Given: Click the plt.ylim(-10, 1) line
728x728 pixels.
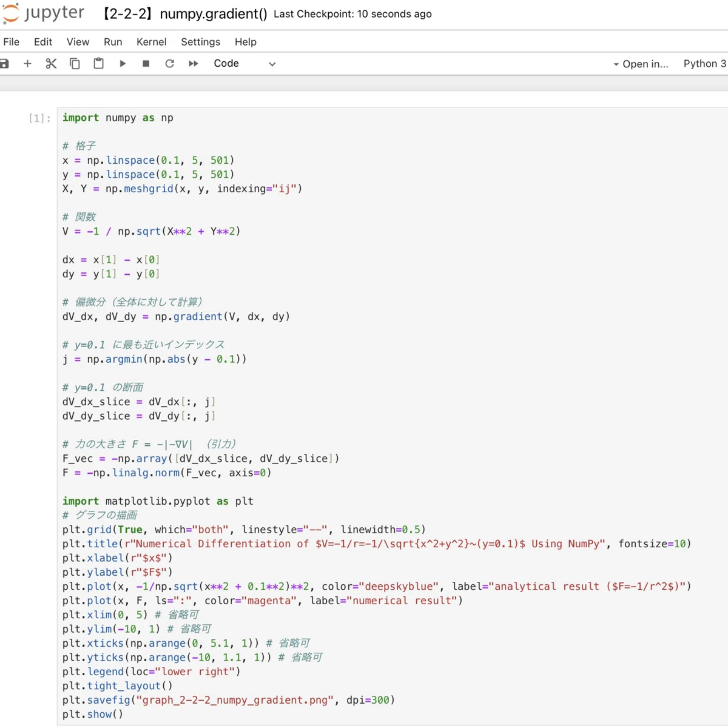Looking at the screenshot, I should 136,629.
